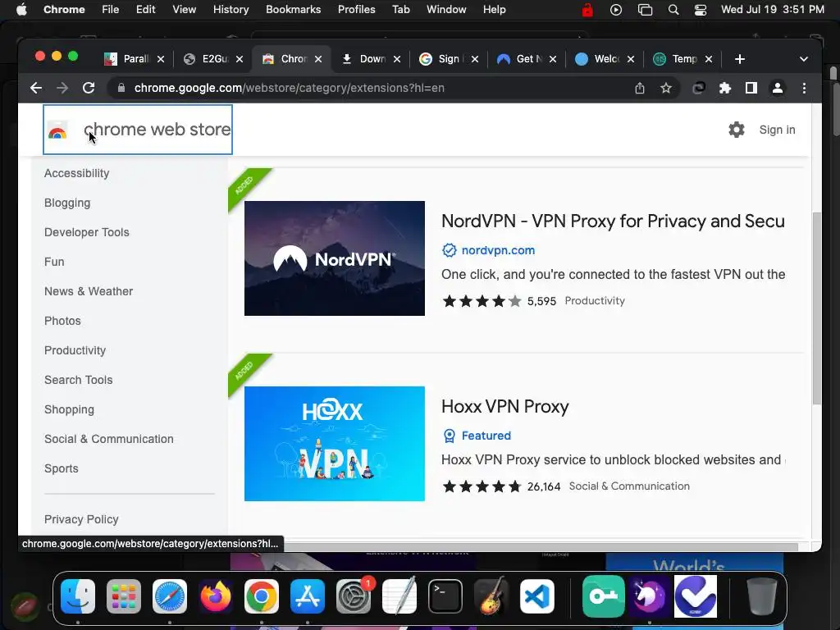Open the Bookmarks menu
The image size is (840, 630).
(x=293, y=10)
